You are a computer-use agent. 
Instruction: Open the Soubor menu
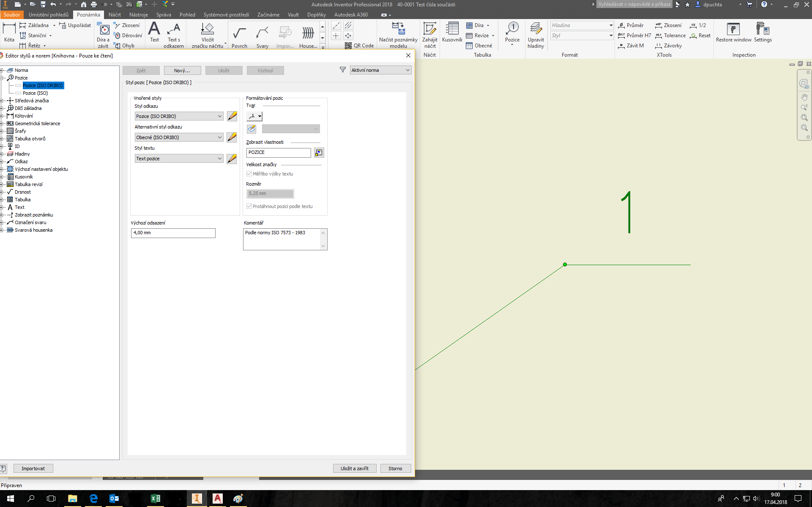click(11, 15)
